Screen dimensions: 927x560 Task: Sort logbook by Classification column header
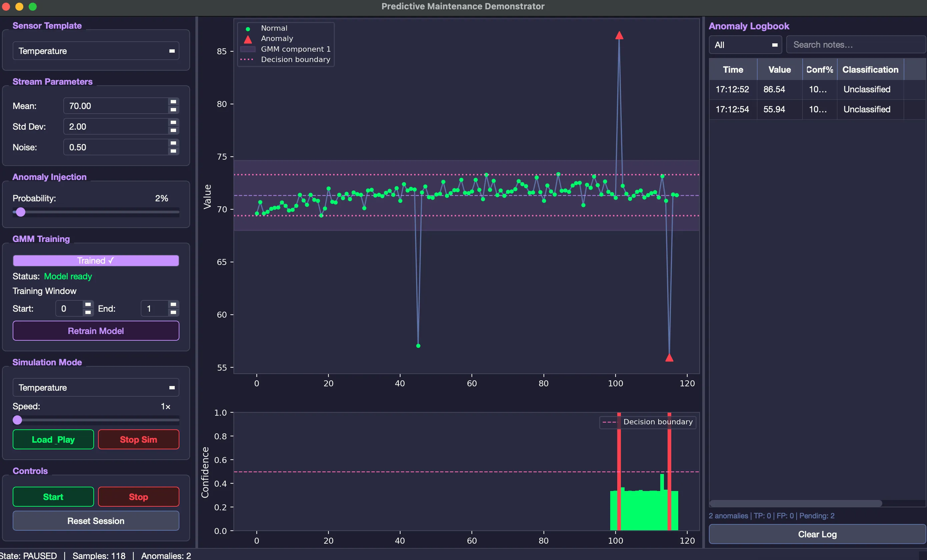870,70
